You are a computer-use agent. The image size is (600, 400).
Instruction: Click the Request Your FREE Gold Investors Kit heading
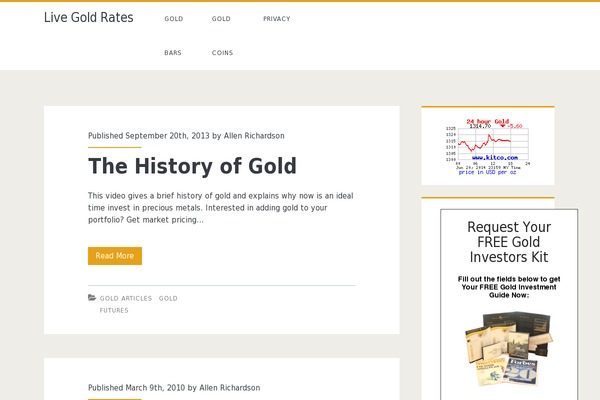pyautogui.click(x=509, y=242)
